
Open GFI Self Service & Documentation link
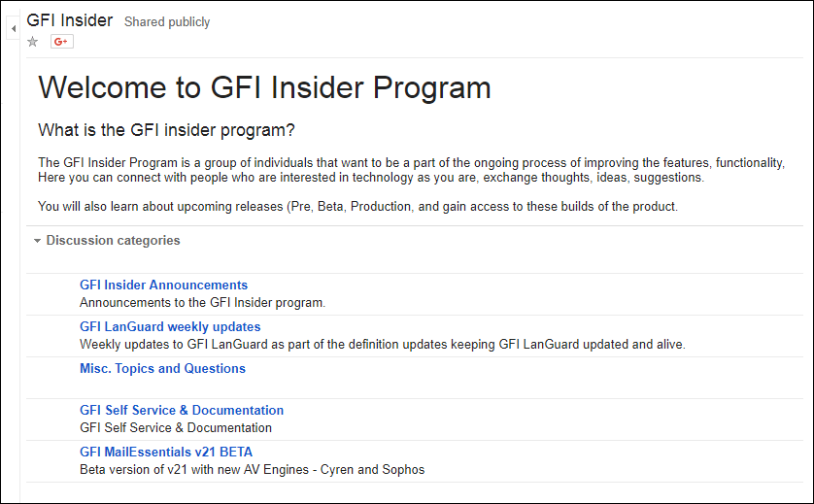tap(182, 410)
